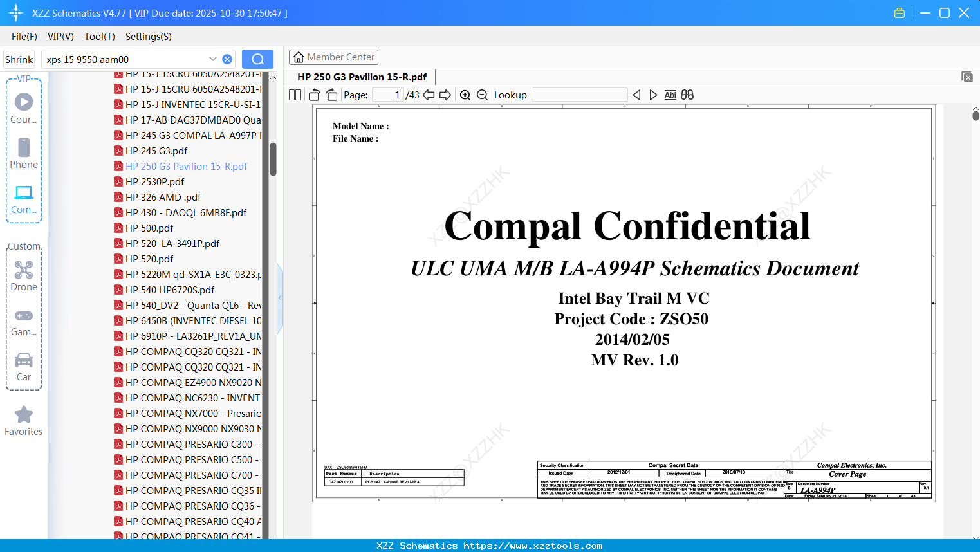
Task: Open the File(F) menu
Action: pos(24,37)
